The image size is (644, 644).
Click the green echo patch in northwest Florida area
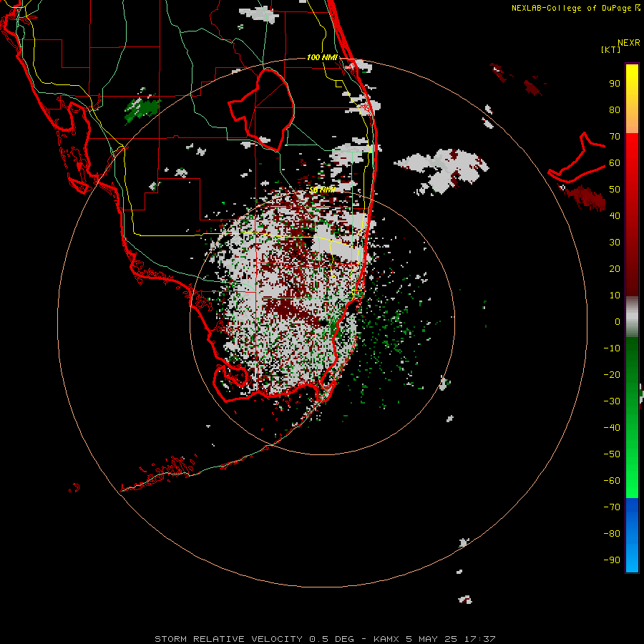tap(142, 109)
